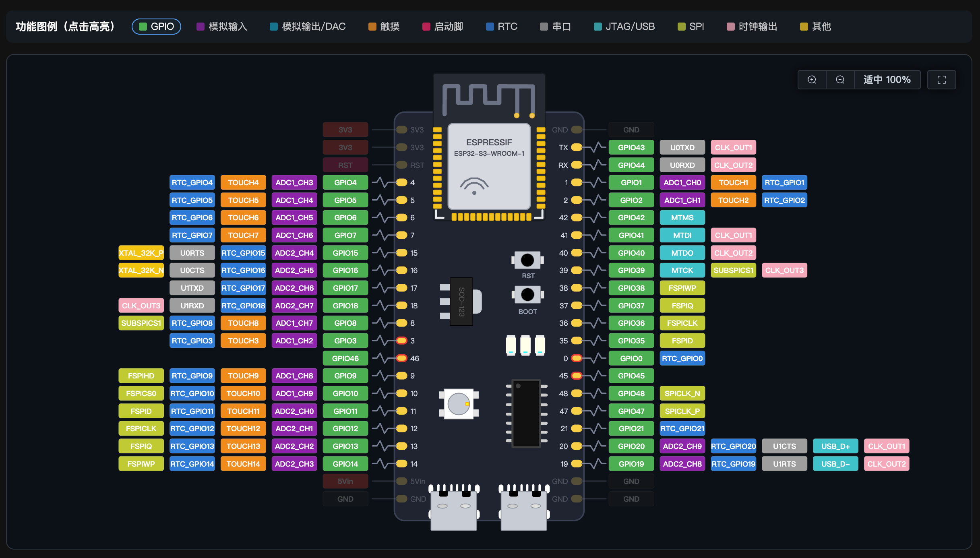This screenshot has width=980, height=558.
Task: Select the MTMS label
Action: click(x=682, y=217)
